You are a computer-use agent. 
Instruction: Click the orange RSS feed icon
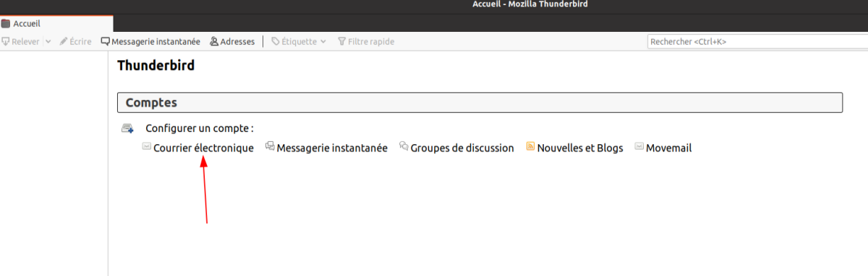pyautogui.click(x=530, y=146)
